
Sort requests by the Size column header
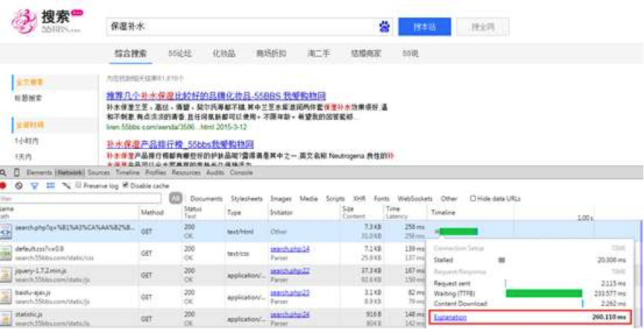[x=348, y=208]
